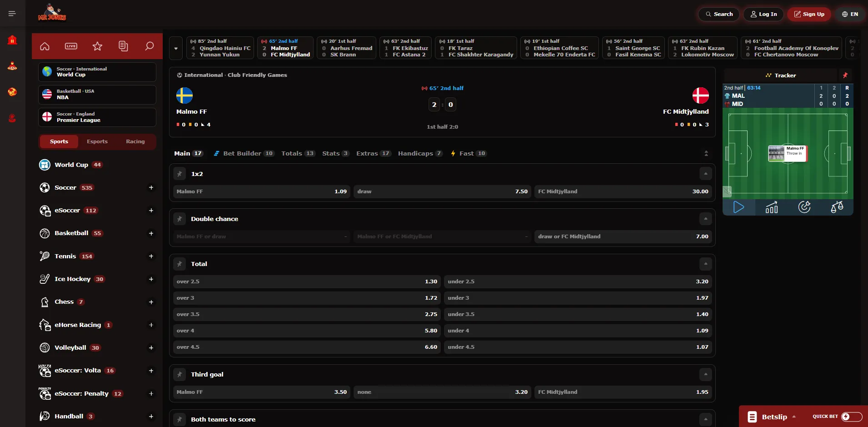Open the Soccer England Premier League shortcut
The image size is (868, 427).
(x=97, y=117)
